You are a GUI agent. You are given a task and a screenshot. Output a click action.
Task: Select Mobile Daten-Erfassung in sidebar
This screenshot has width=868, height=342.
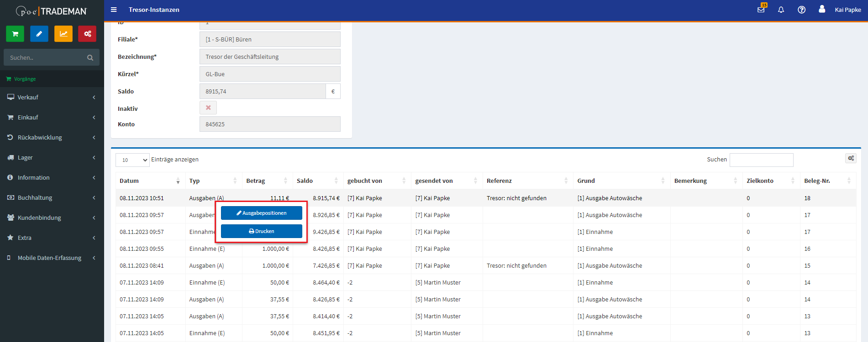[52, 258]
